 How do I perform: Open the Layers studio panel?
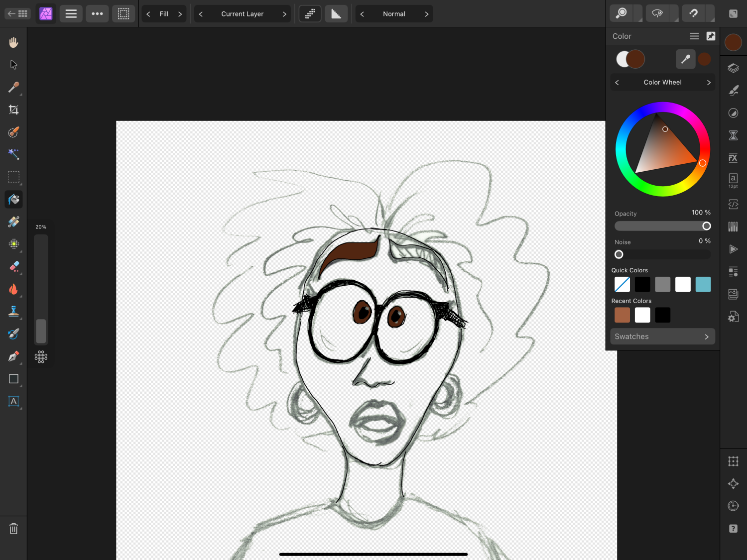[x=733, y=68]
